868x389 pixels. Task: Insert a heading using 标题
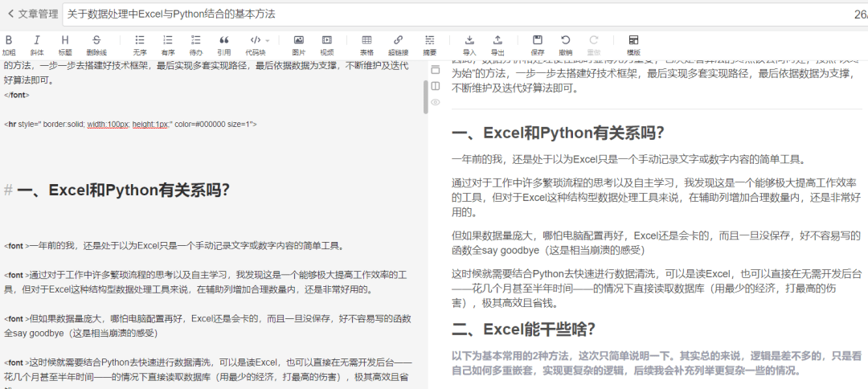pos(65,45)
